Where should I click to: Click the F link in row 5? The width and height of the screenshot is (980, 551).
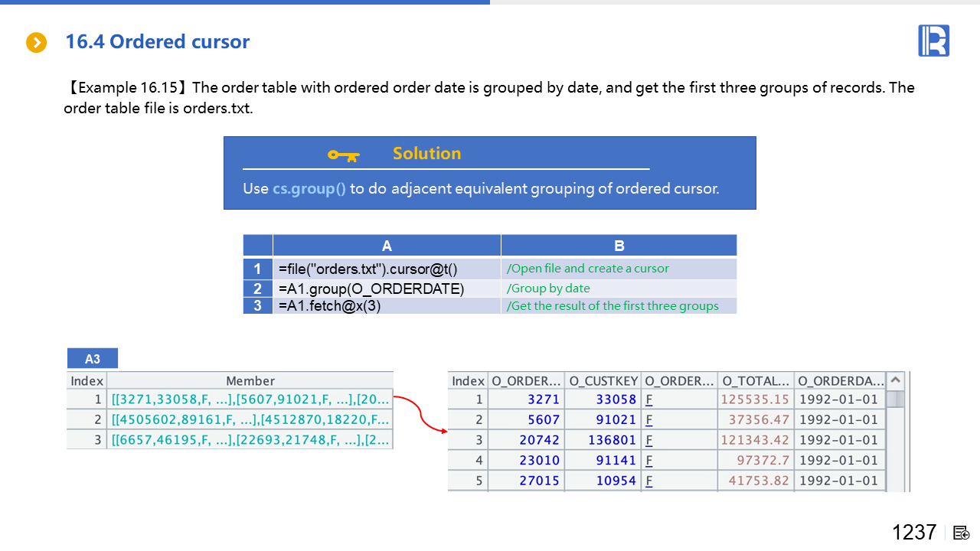pyautogui.click(x=648, y=481)
